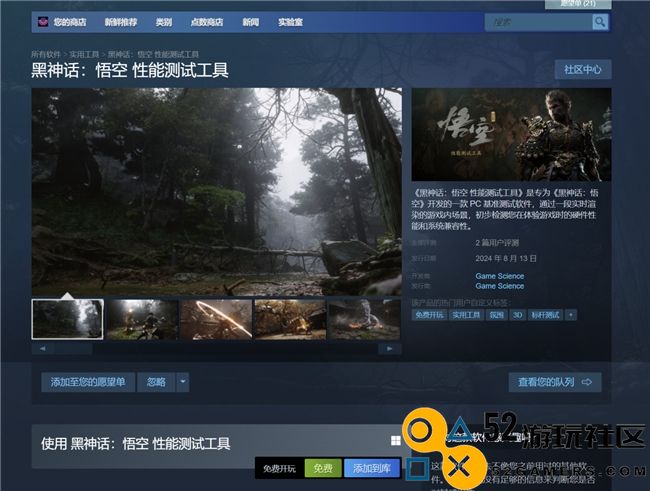Open Game Science publisher link
The height and width of the screenshot is (491, 650).
(500, 286)
